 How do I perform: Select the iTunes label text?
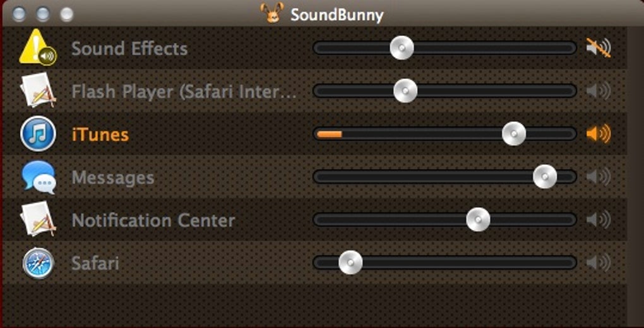tap(100, 135)
